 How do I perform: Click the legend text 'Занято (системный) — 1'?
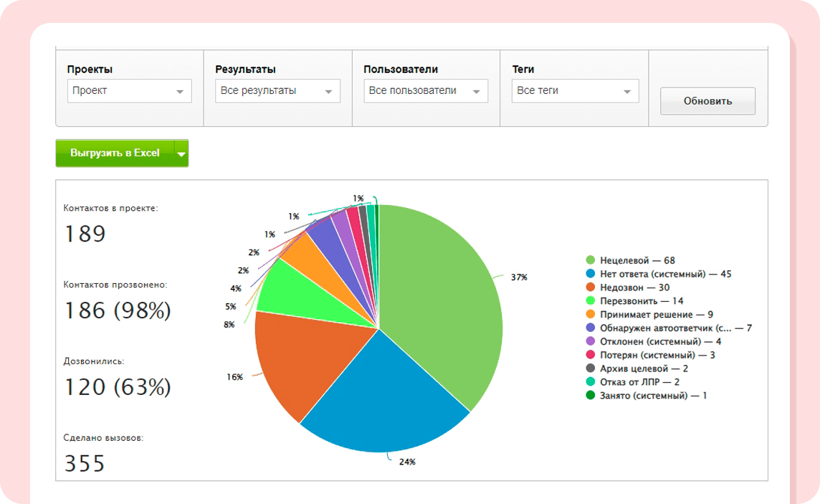[x=653, y=396]
